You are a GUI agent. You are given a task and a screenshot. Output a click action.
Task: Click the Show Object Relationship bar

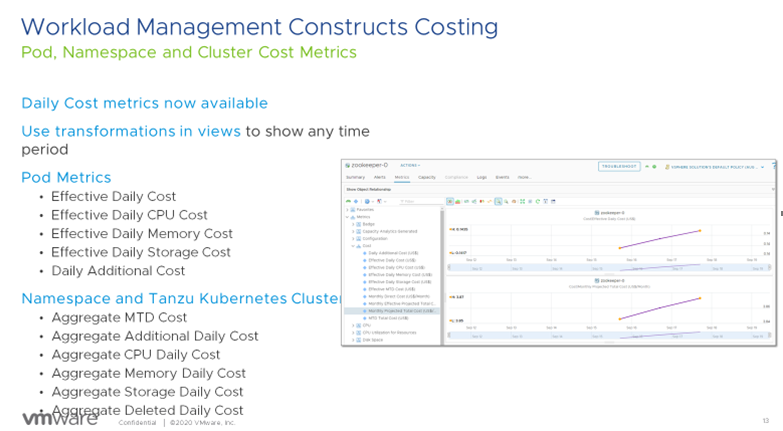[x=559, y=189]
